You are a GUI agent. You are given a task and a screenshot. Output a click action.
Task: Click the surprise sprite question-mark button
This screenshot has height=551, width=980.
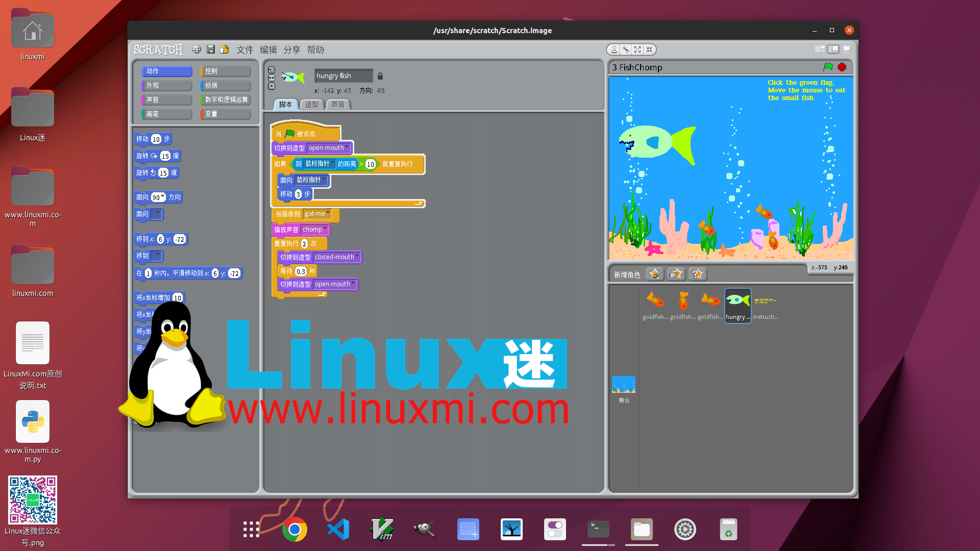(697, 274)
